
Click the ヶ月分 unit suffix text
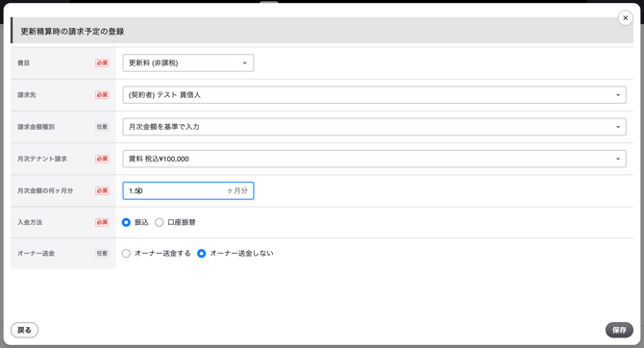point(237,190)
